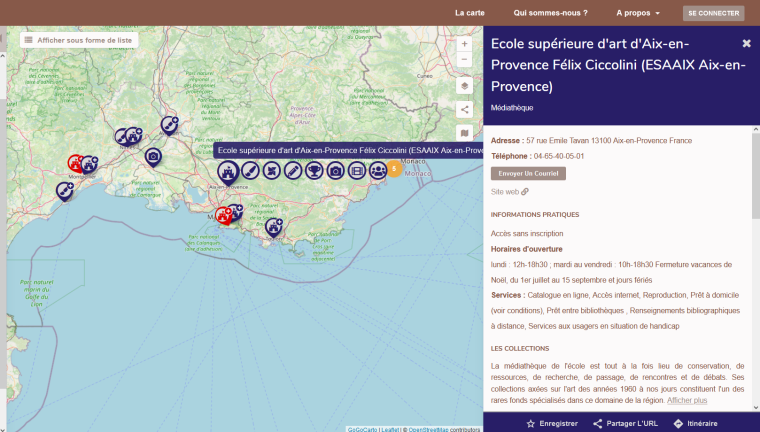Select the camera marker south of Avignon
Viewport: 760px width, 432px height.
click(x=153, y=157)
